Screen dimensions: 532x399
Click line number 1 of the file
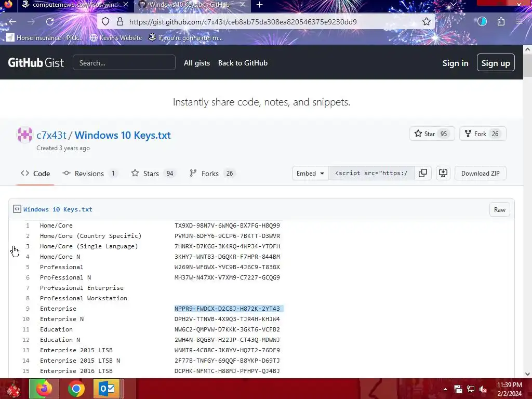[28, 225]
